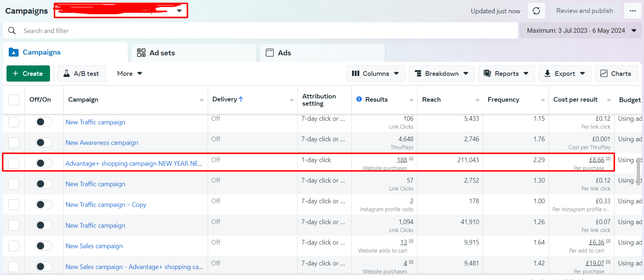The width and height of the screenshot is (644, 280).
Task: Tick the select-all campaigns header checkbox
Action: (14, 100)
